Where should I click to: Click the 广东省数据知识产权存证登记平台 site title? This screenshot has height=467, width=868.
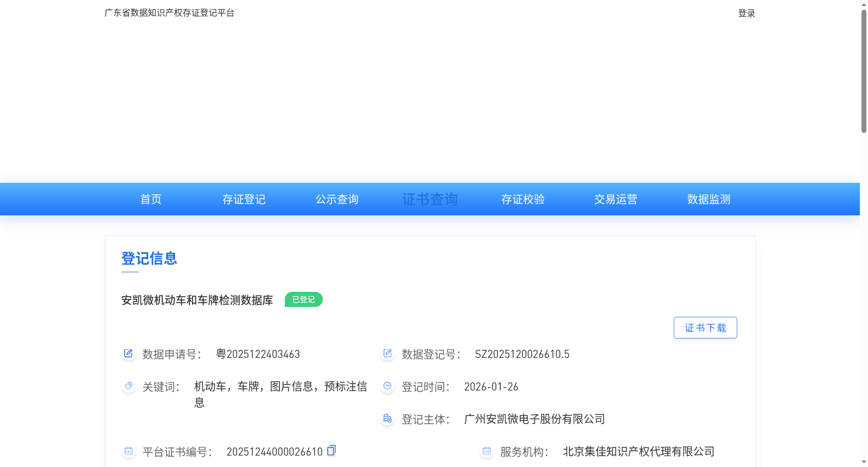pos(169,12)
